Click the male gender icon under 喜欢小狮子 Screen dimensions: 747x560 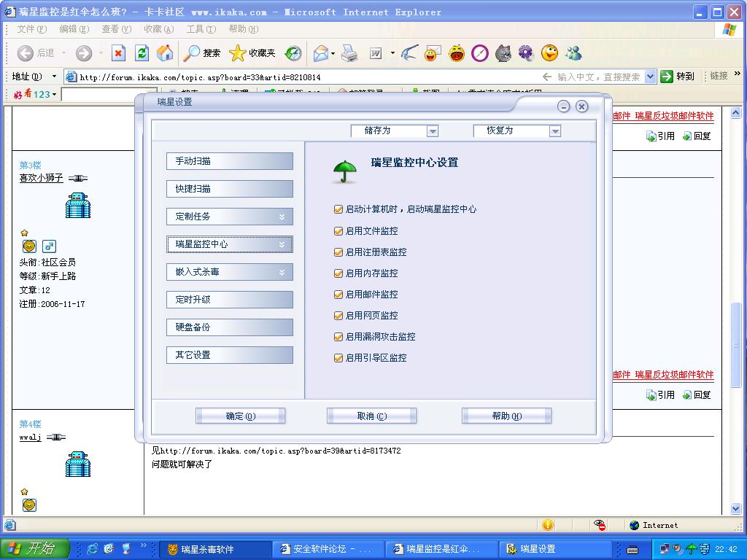point(49,246)
